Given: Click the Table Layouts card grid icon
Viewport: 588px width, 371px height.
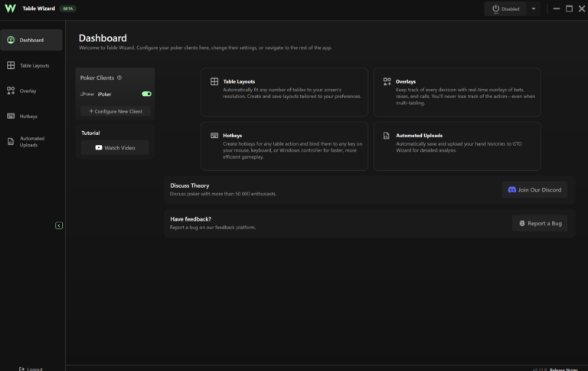Looking at the screenshot, I should point(214,81).
